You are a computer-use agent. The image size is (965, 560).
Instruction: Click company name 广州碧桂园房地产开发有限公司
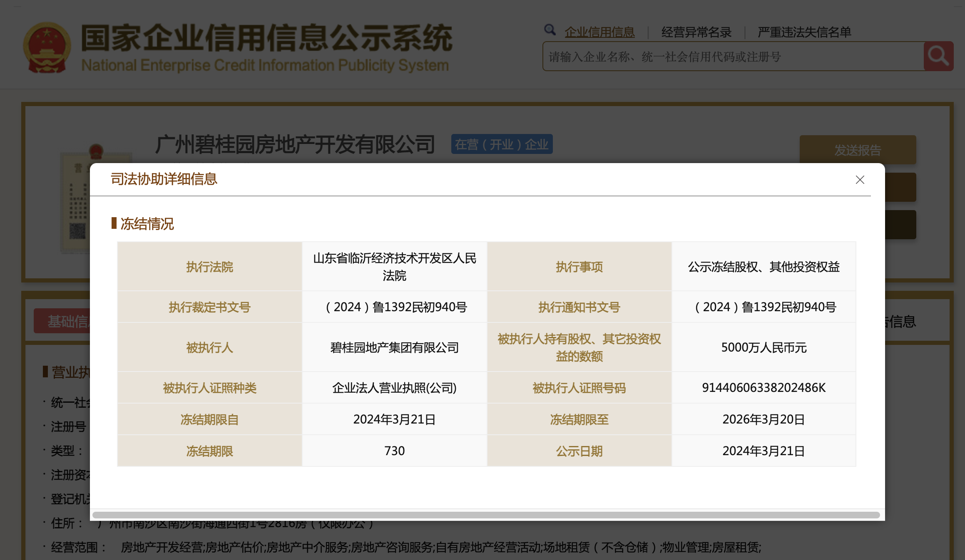click(295, 144)
